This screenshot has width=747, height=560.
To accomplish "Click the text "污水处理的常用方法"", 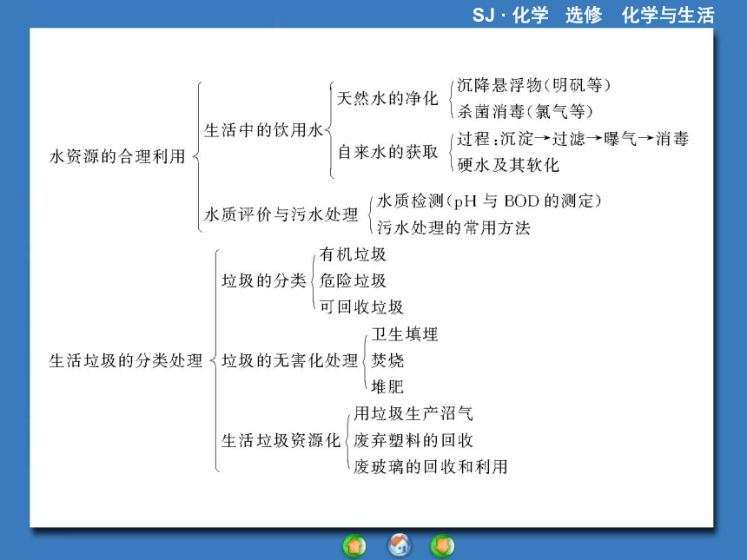I will click(453, 227).
